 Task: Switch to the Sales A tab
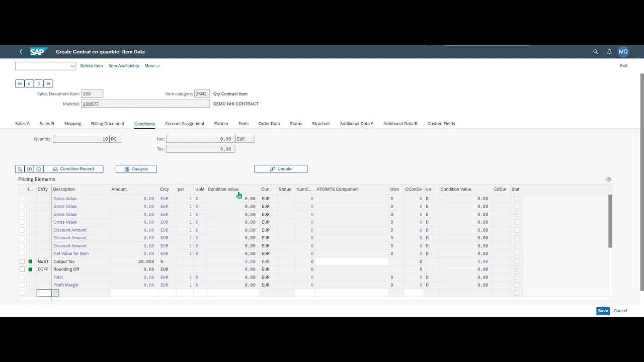22,124
